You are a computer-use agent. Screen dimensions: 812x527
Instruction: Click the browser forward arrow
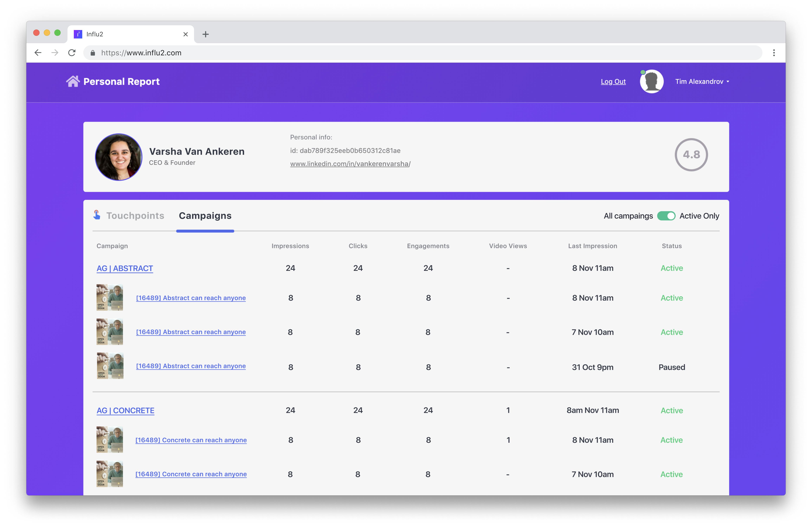tap(55, 53)
